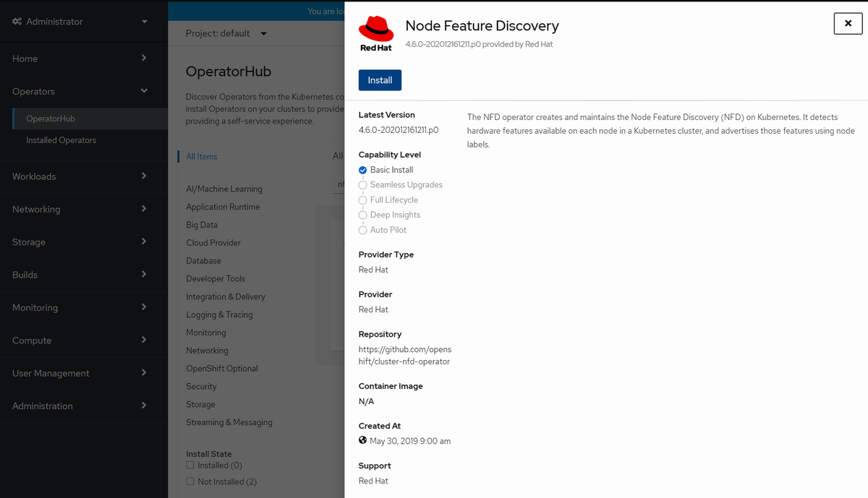Viewport: 868px width, 498px height.
Task: Click the OperatorHub page heading
Action: pos(229,72)
